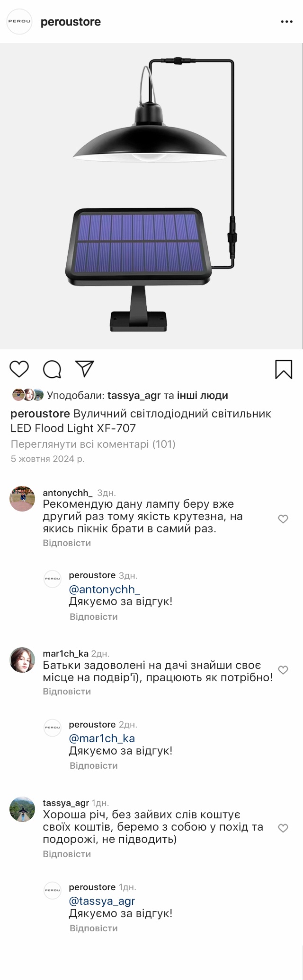Open antonychh_ avatar
The width and height of the screenshot is (303, 980).
22,499
